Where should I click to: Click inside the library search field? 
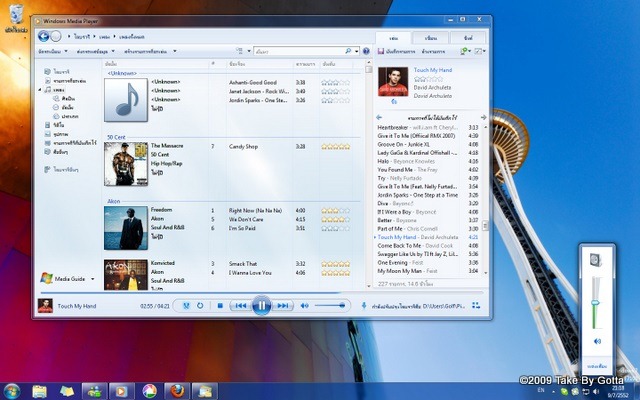point(299,51)
